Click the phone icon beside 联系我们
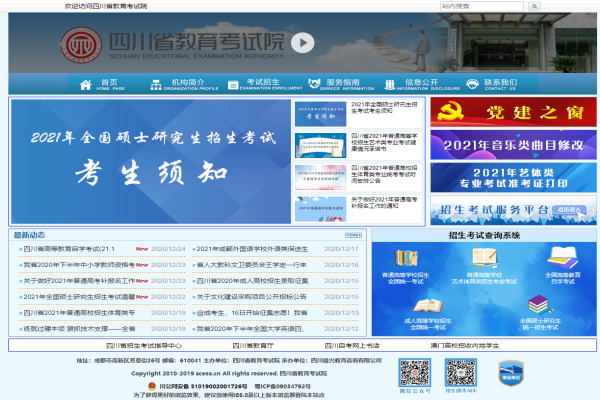 tap(473, 84)
